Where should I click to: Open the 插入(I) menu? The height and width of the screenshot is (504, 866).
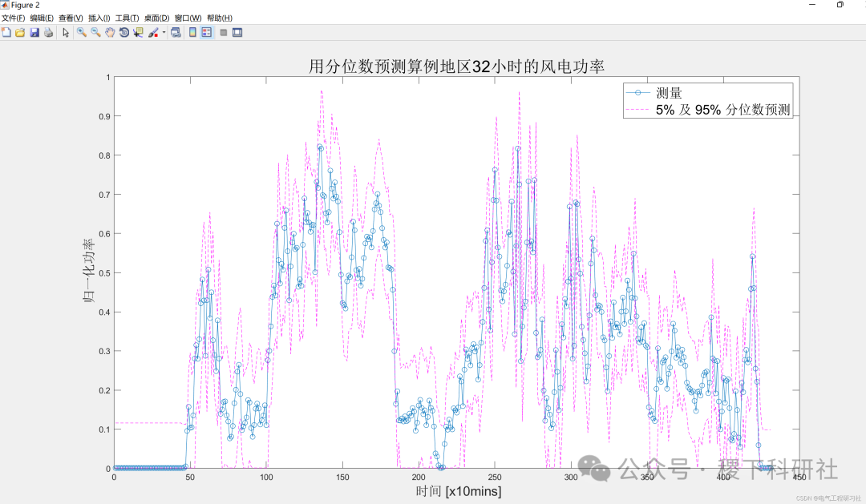pos(99,18)
